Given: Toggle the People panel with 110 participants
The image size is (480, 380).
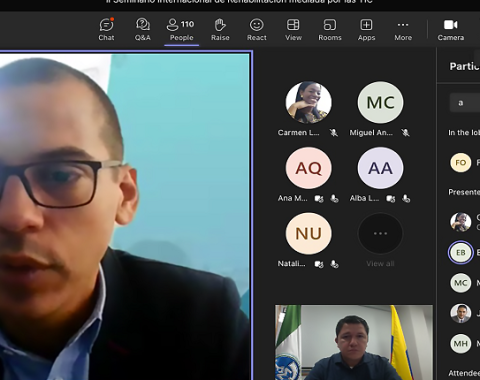Looking at the screenshot, I should [181, 30].
